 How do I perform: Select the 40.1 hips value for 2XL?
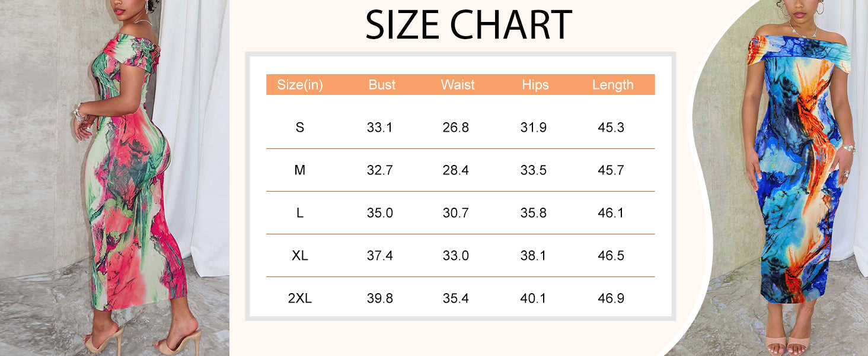tap(534, 298)
